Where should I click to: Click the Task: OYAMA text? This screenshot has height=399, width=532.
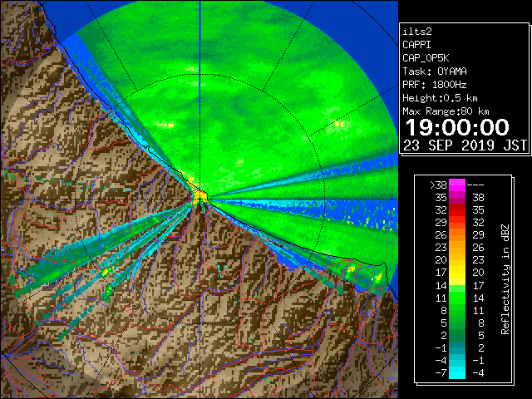(435, 71)
